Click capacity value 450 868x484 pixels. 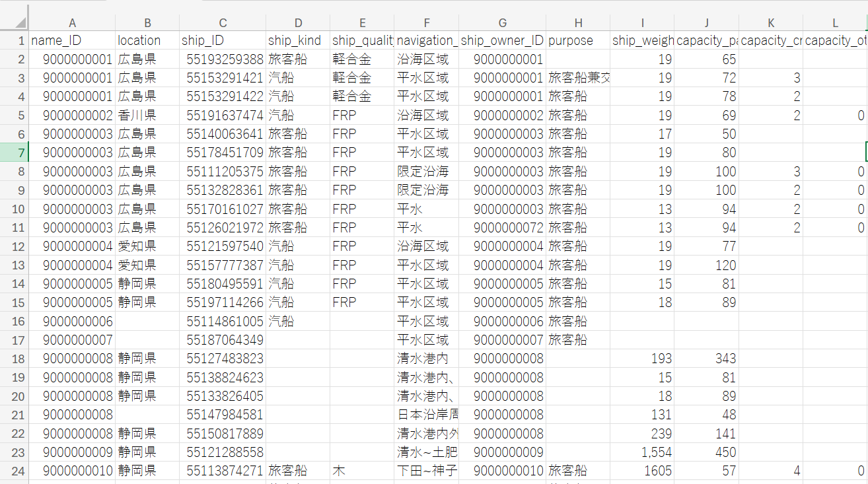click(x=706, y=452)
